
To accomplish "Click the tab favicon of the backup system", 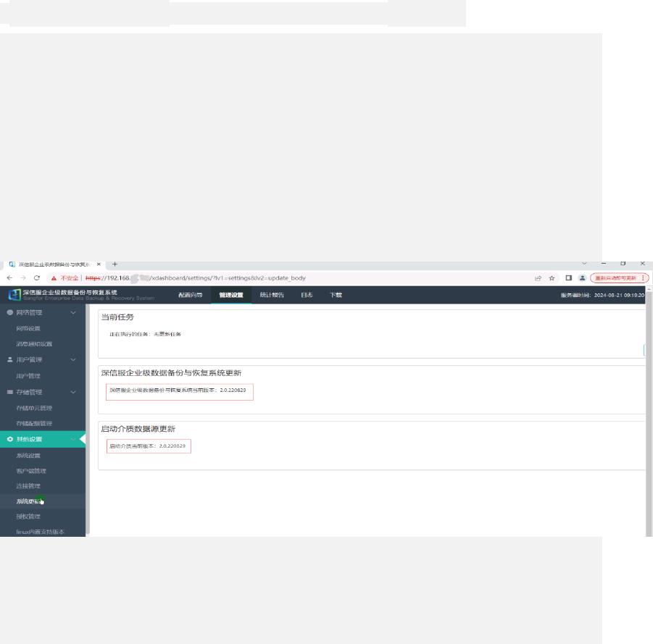I will pos(12,264).
